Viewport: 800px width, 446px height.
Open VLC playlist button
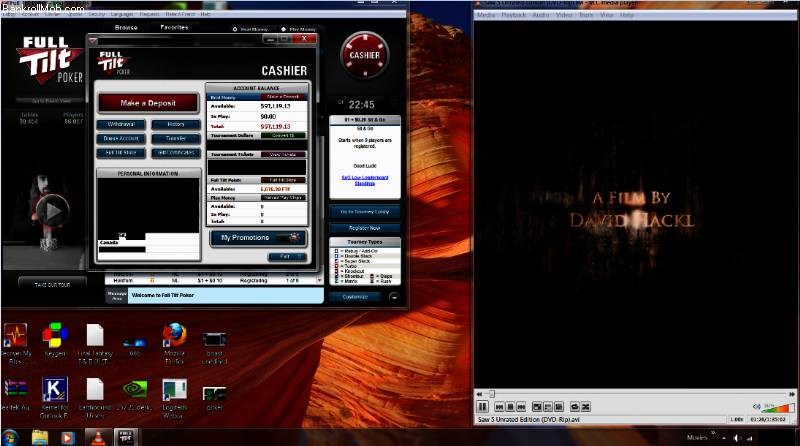click(x=548, y=407)
